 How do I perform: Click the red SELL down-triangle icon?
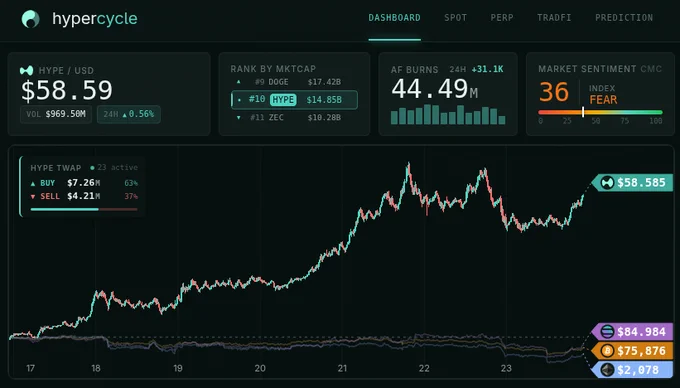(33, 197)
